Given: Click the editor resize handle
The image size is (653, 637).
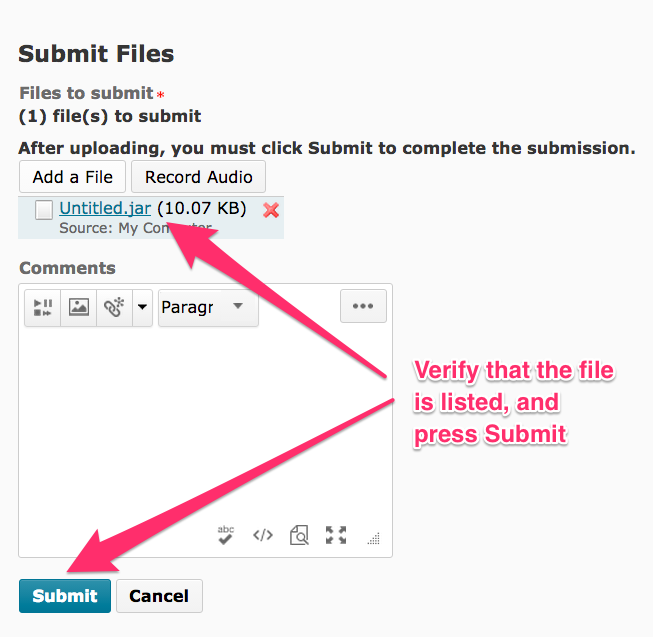Looking at the screenshot, I should click(374, 538).
